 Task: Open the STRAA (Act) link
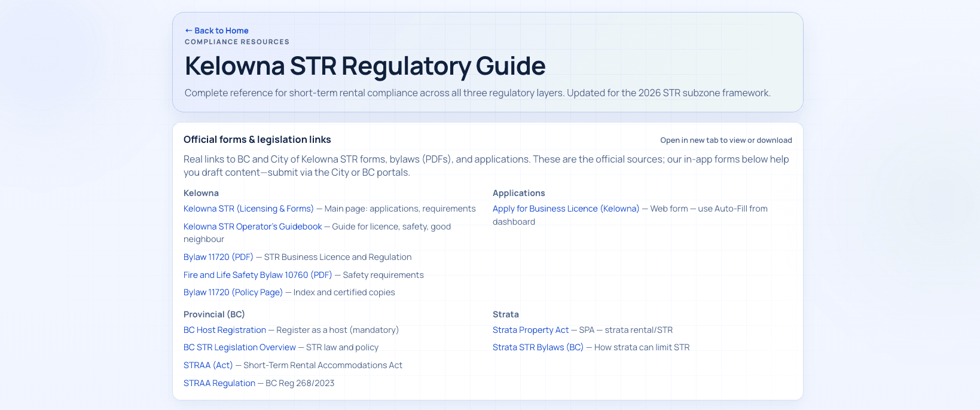pyautogui.click(x=207, y=365)
